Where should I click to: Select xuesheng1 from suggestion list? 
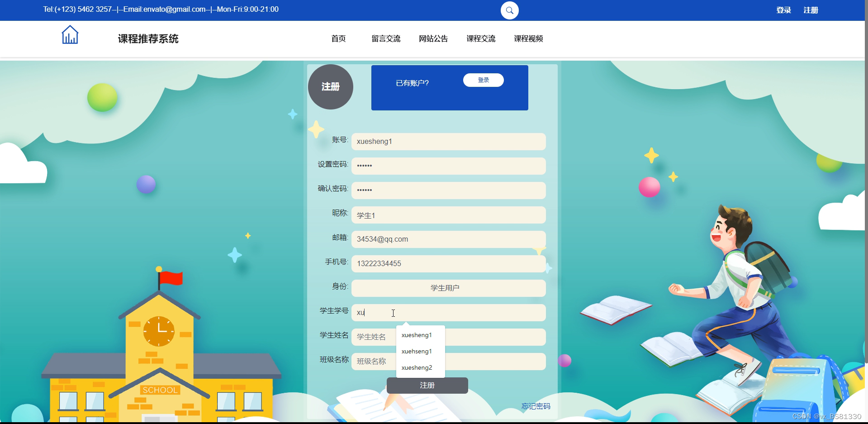click(x=421, y=335)
